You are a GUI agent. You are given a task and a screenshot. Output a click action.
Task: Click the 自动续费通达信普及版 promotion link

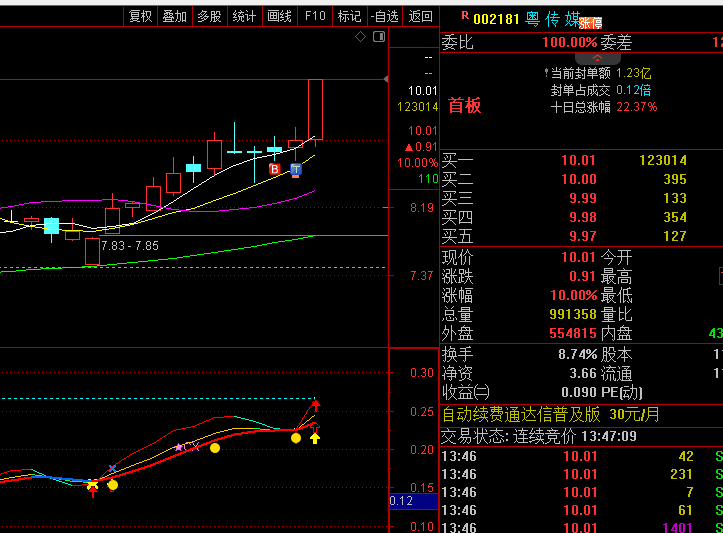pos(551,415)
